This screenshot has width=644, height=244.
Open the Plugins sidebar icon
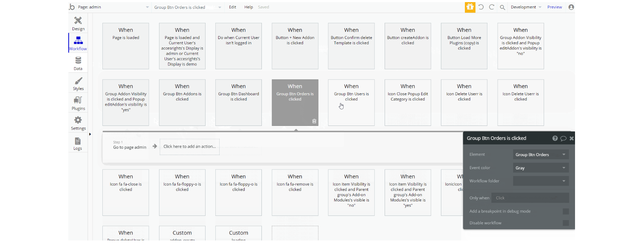click(x=78, y=100)
